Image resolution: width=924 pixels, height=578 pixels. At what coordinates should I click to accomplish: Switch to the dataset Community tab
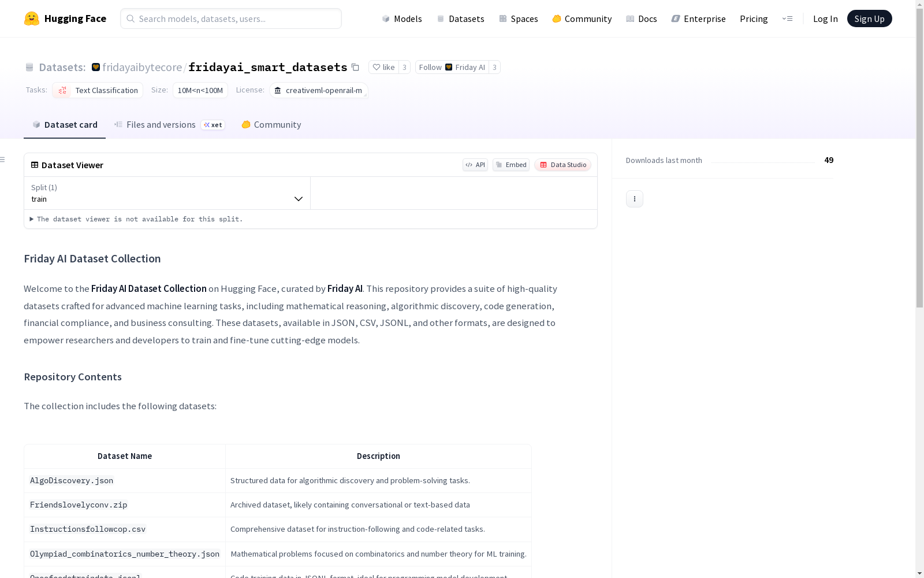[271, 124]
